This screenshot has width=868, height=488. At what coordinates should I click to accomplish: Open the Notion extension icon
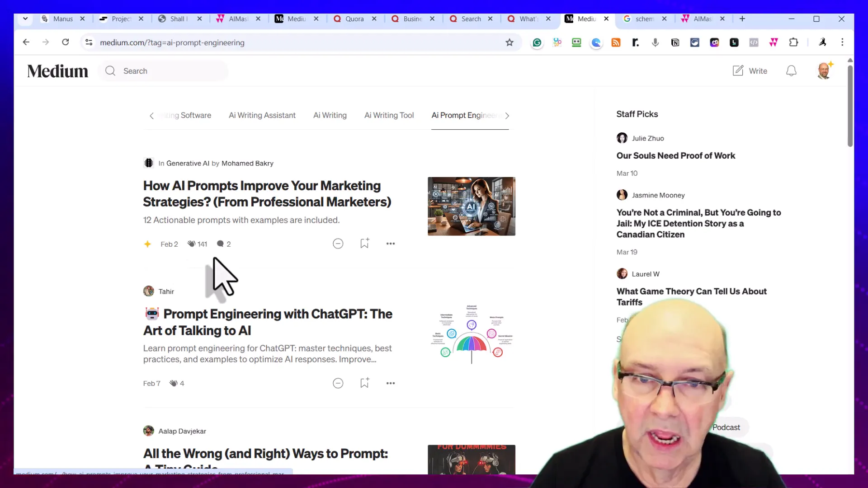(675, 42)
